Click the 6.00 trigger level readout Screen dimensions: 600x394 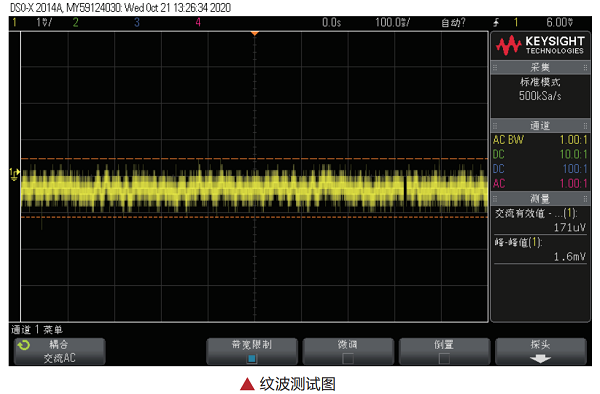(559, 23)
